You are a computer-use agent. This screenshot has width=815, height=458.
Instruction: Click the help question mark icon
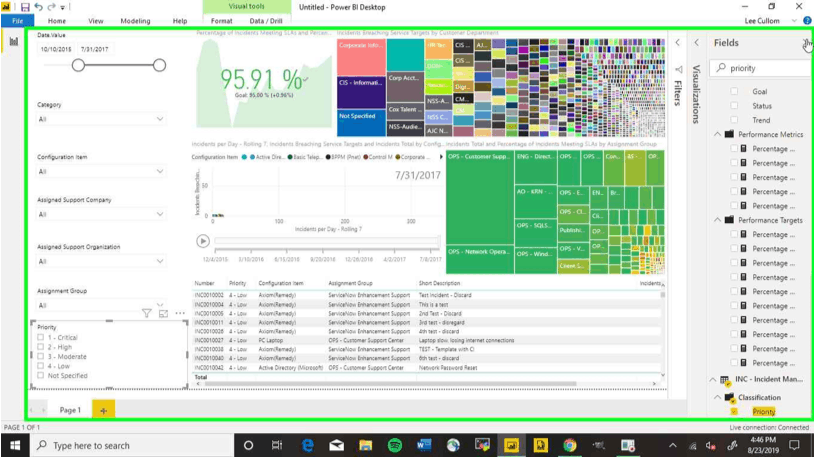[807, 21]
